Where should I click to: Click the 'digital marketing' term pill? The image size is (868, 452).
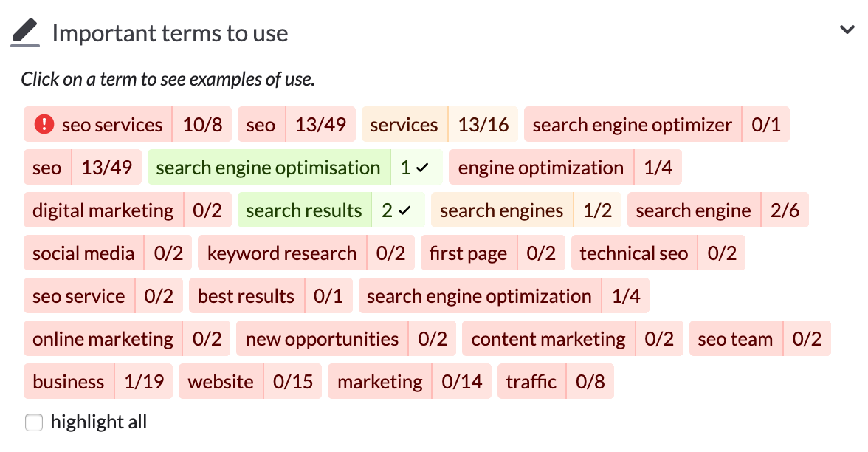[103, 210]
